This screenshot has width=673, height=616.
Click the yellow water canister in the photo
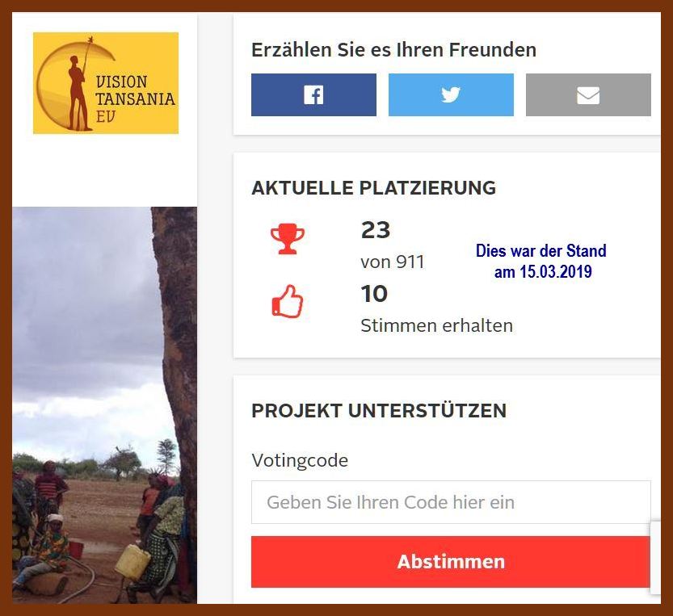pyautogui.click(x=133, y=562)
